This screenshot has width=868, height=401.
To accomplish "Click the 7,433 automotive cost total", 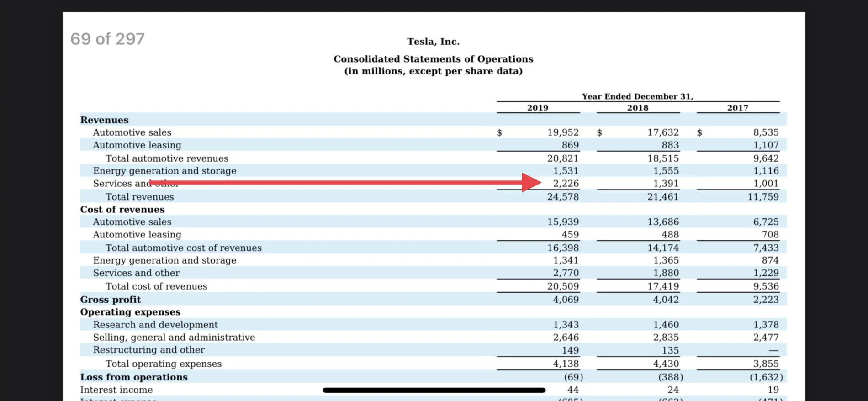I will tap(766, 248).
